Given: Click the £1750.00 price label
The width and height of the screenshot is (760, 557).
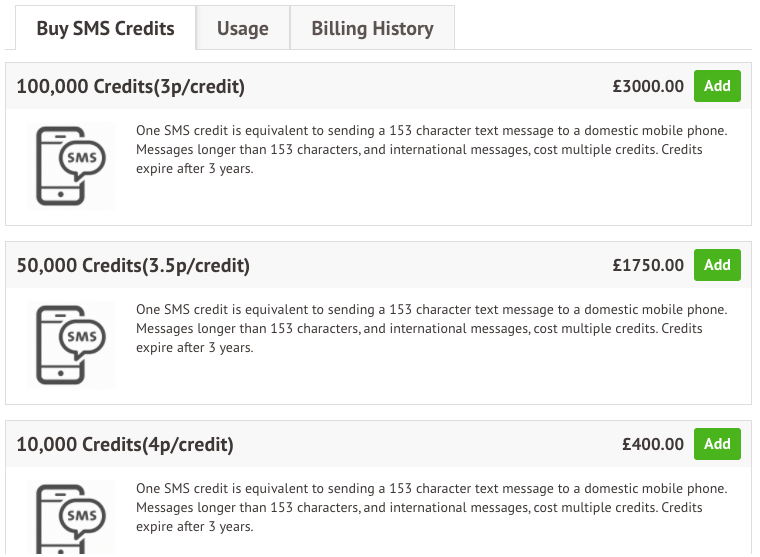Looking at the screenshot, I should click(648, 265).
